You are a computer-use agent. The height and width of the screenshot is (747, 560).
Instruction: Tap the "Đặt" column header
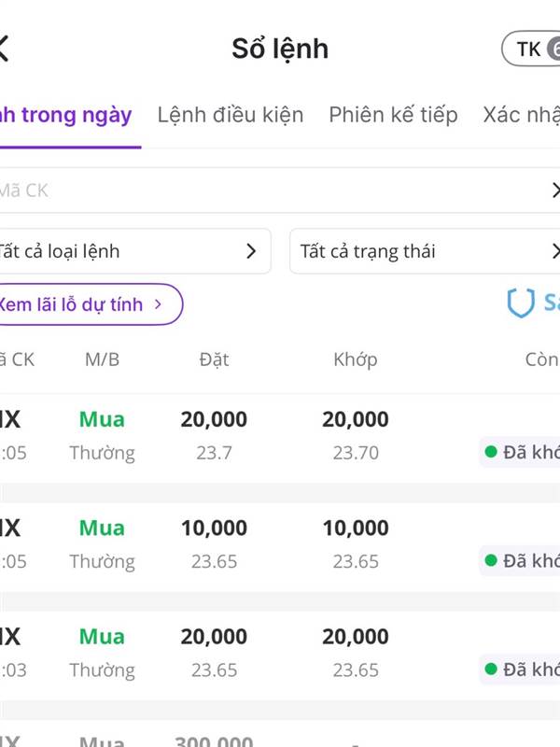pyautogui.click(x=214, y=359)
